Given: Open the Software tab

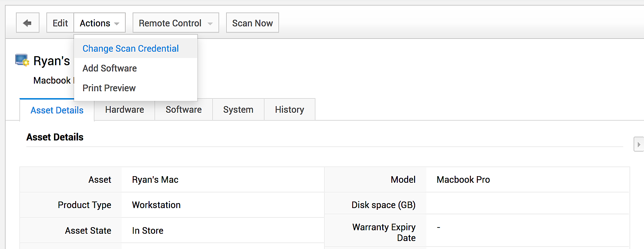Looking at the screenshot, I should tap(184, 110).
